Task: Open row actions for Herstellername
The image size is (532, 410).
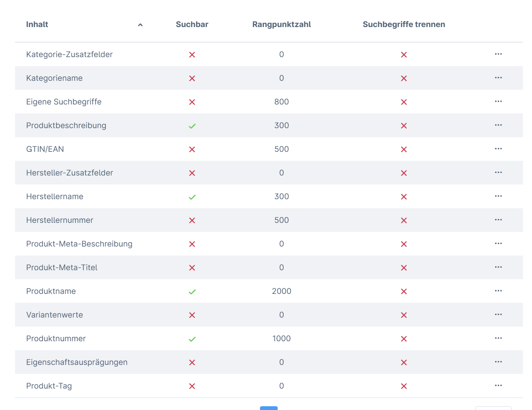Action: [498, 196]
